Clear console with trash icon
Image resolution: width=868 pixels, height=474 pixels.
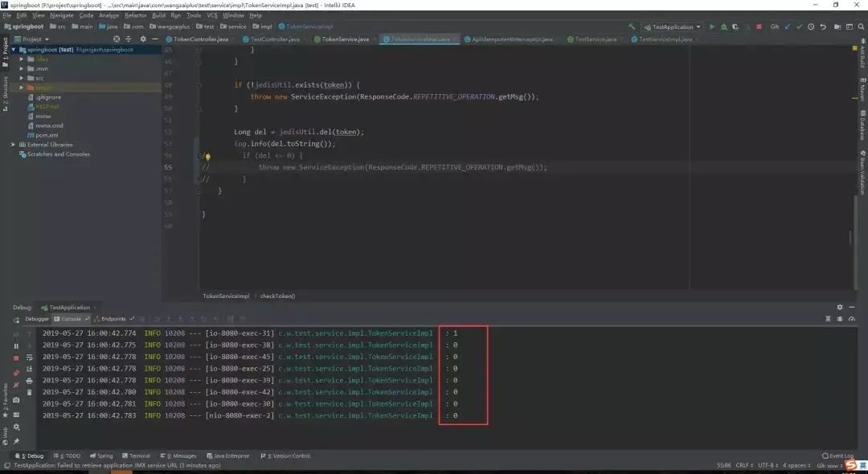[30, 392]
